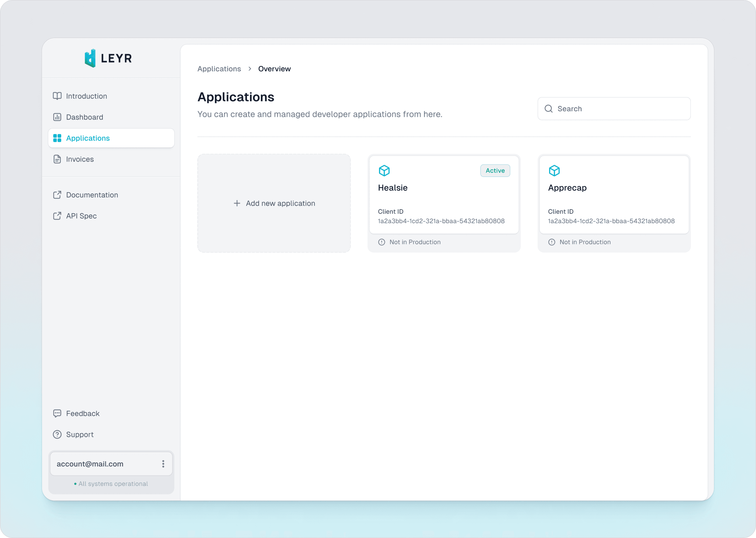Open the Apprecap application card title
Screen dimensions: 756x538
567,188
